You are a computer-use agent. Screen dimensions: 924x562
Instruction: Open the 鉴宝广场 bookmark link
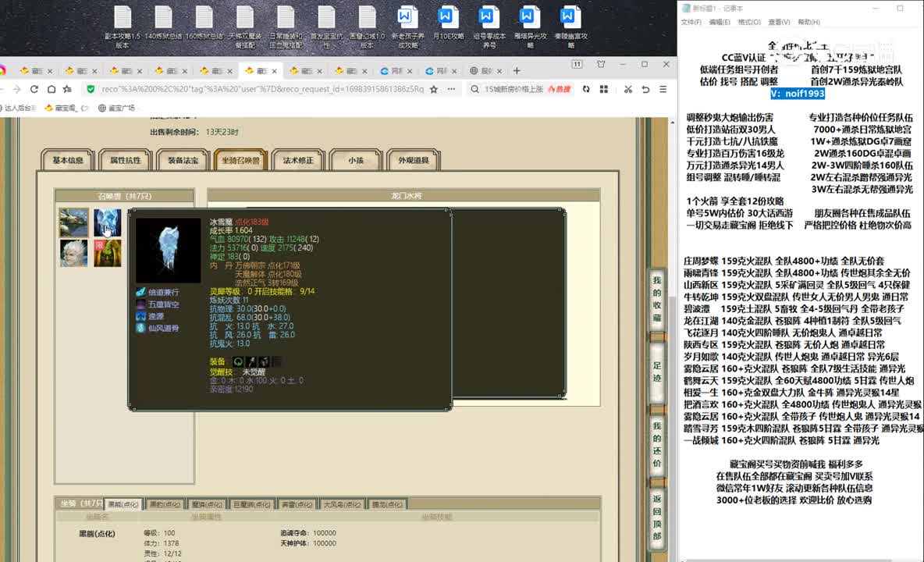tap(116, 108)
